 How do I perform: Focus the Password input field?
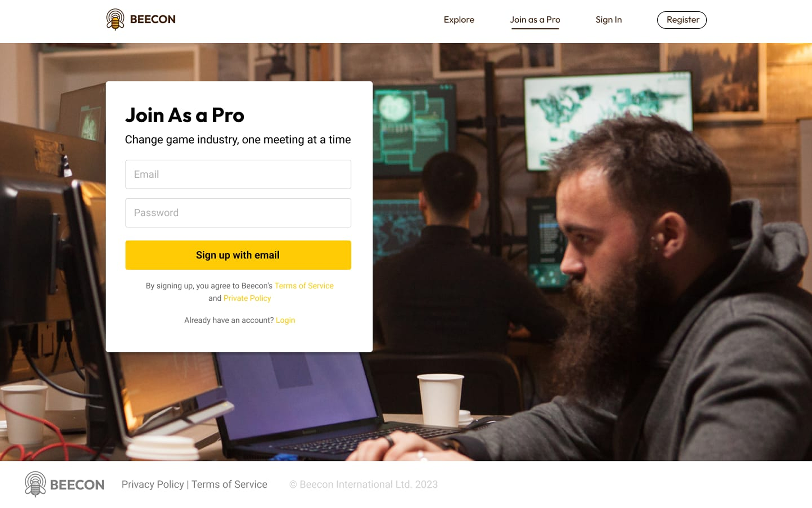238,213
